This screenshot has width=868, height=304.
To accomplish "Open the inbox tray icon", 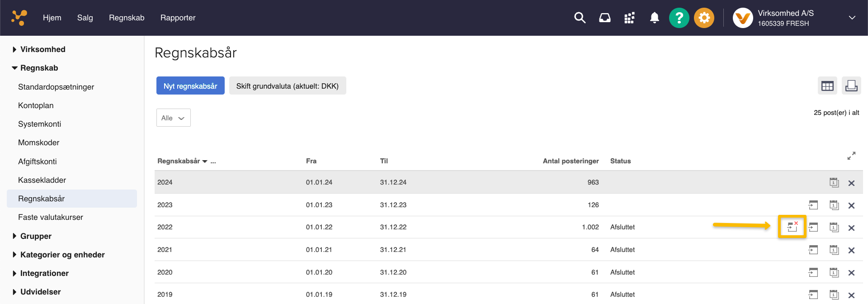I will [604, 18].
